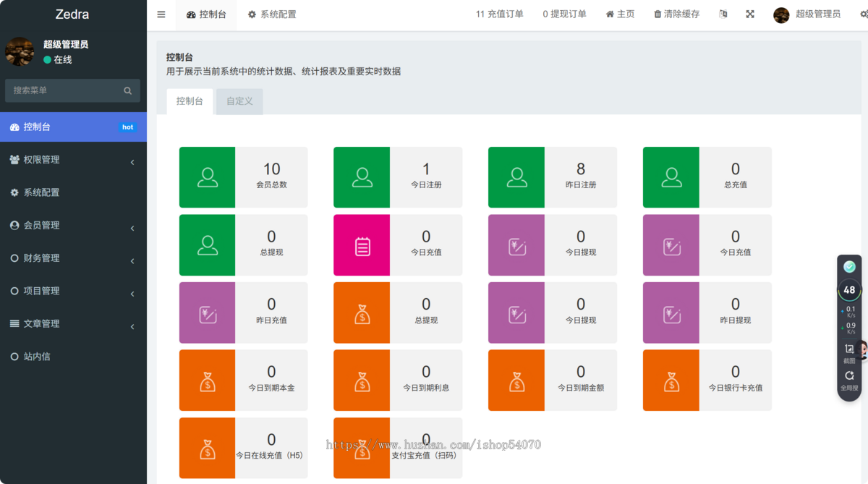
Task: Expand the 文章管理 sidebar menu
Action: pos(73,324)
